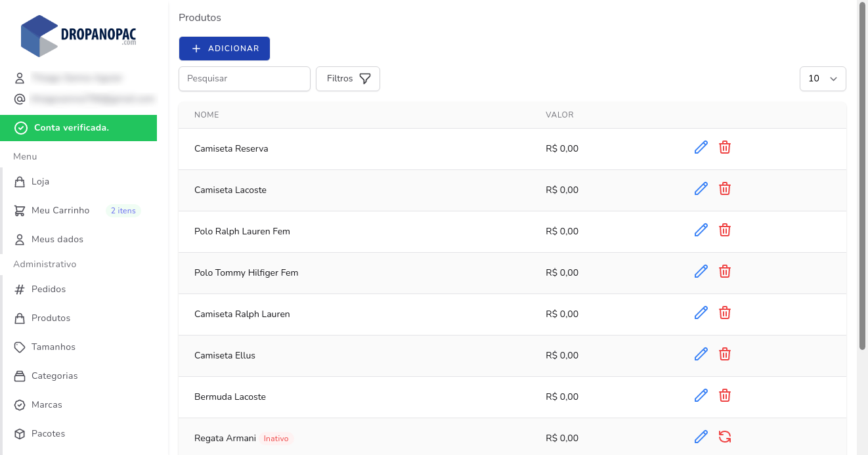Click the Regata Armani name
The image size is (868, 455).
(x=225, y=439)
